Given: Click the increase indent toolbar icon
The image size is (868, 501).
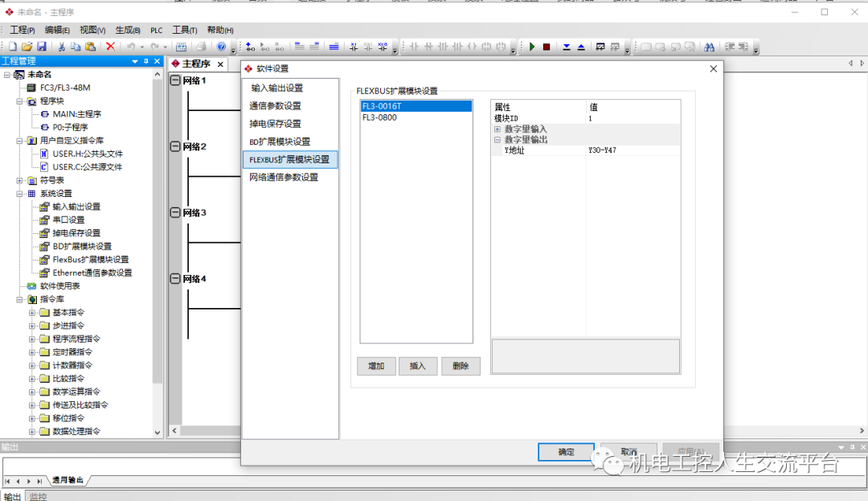Looking at the screenshot, I should click(730, 47).
